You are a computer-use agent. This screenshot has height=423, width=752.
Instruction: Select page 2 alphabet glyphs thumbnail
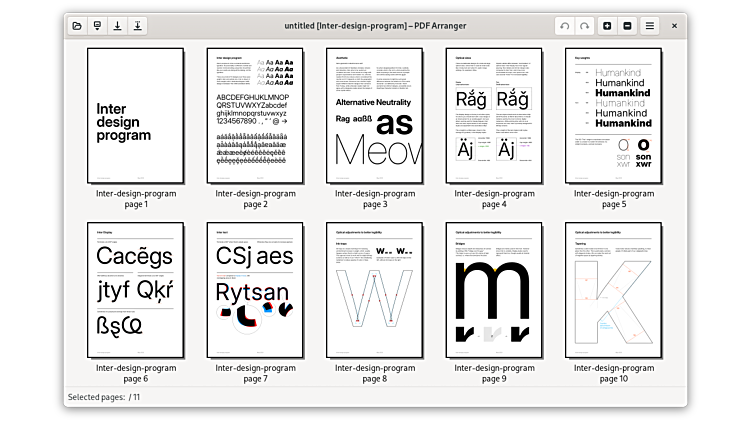[255, 115]
